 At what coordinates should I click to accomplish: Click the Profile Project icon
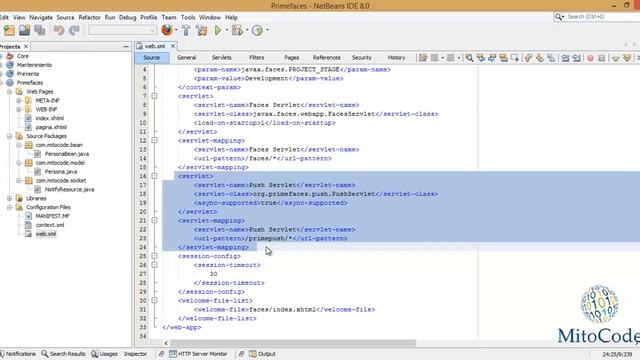point(257,30)
